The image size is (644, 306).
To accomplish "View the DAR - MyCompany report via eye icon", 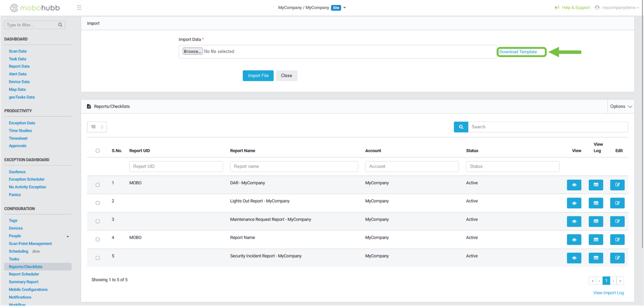I will point(574,185).
